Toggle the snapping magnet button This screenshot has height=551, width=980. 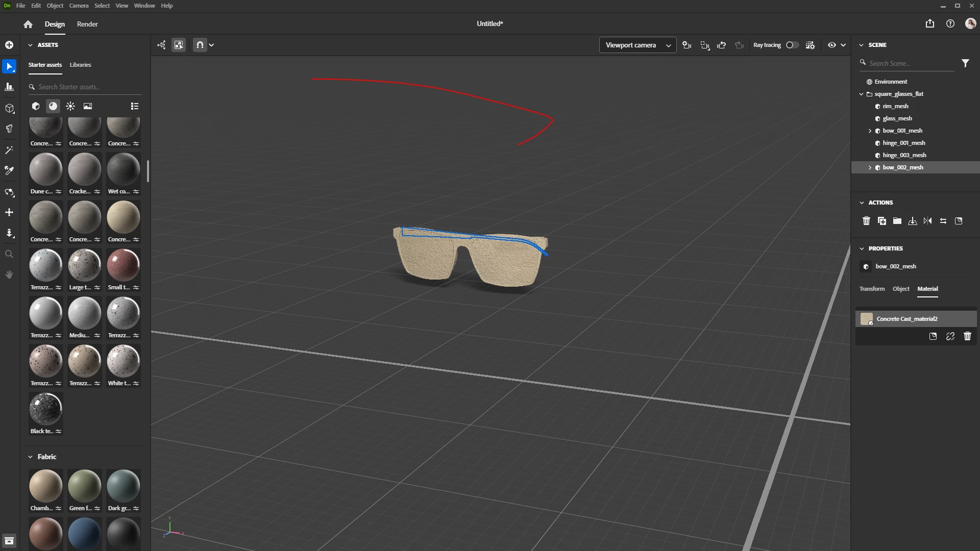point(200,45)
